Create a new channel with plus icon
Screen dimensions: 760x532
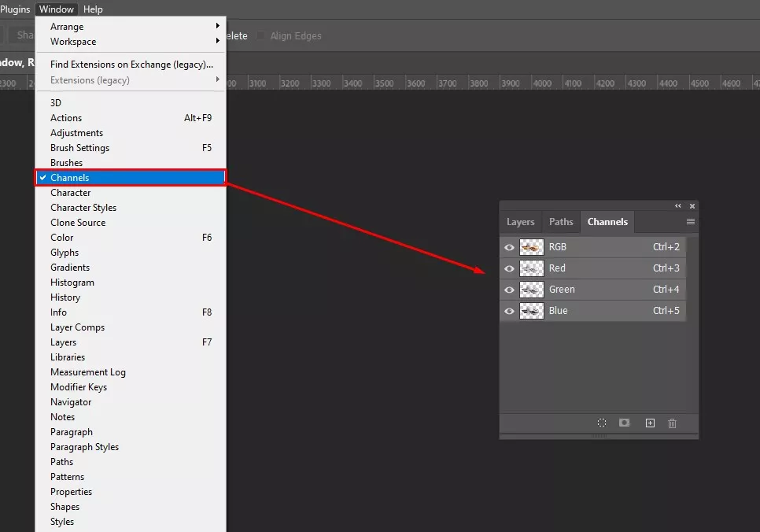(650, 423)
